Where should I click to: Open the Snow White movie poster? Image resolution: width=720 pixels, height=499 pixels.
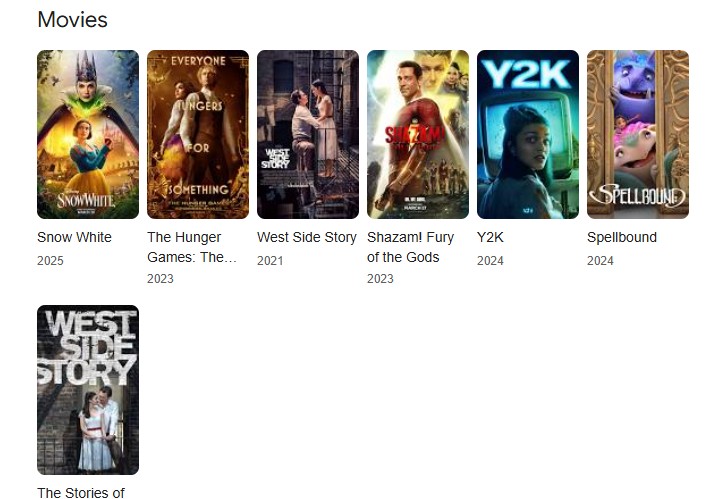(x=88, y=134)
